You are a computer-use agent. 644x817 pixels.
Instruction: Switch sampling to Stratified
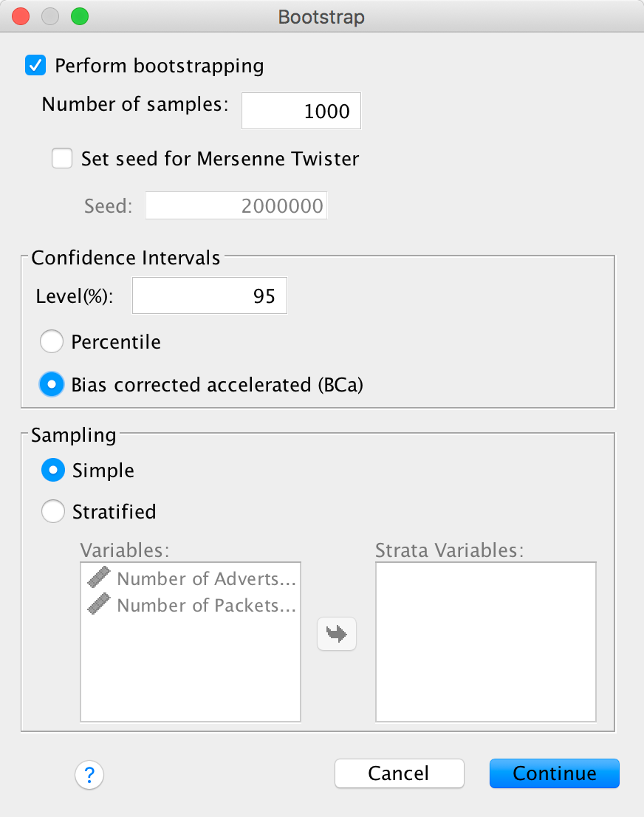[53, 511]
